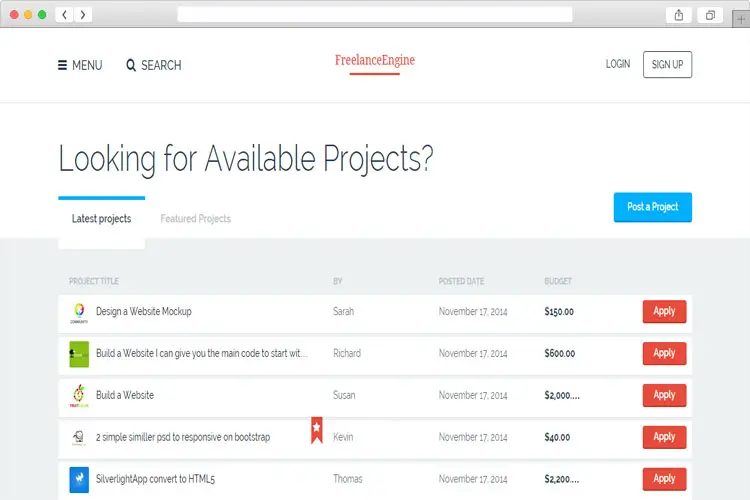Apply to Richard's $600.00 project
The image size is (750, 500).
pyautogui.click(x=664, y=353)
